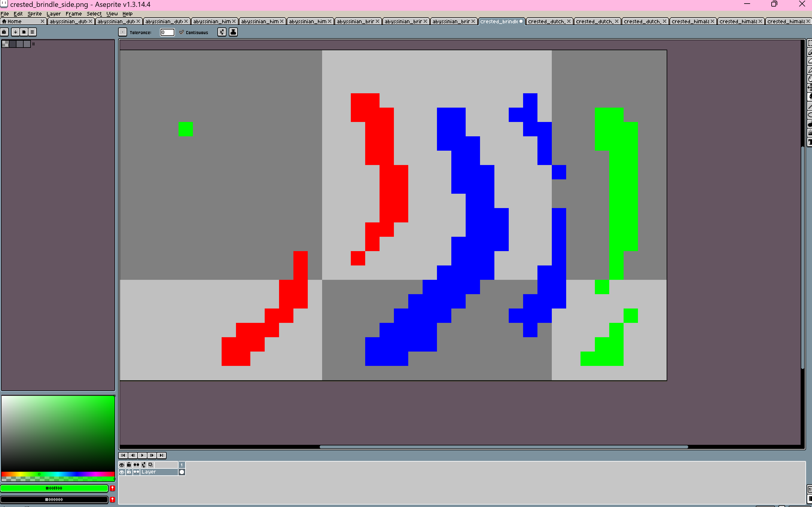The width and height of the screenshot is (812, 507).
Task: Pick the second dark gray palette swatch
Action: point(13,44)
